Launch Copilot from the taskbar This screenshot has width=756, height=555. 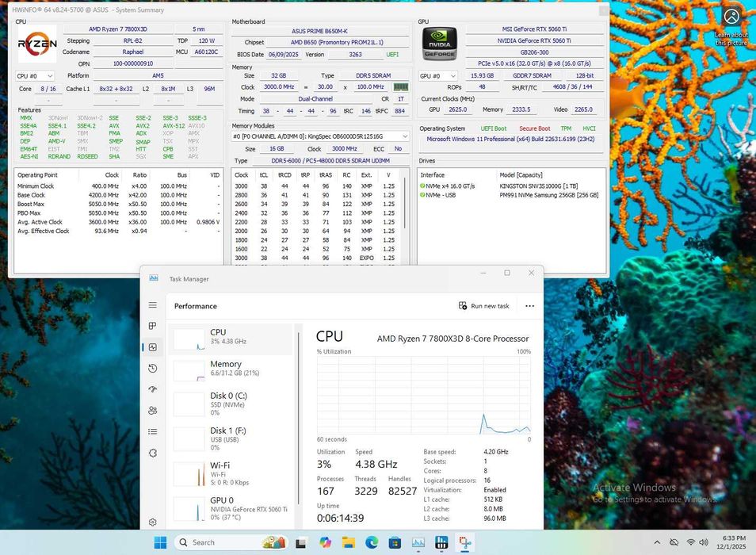point(325,542)
